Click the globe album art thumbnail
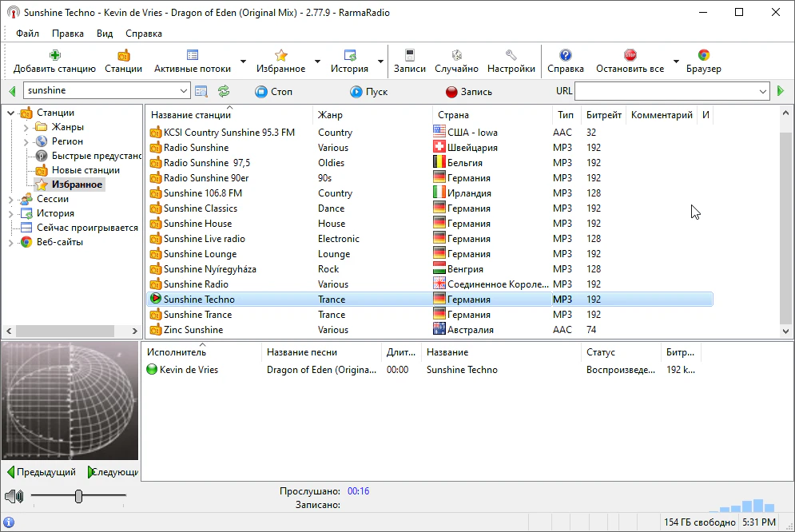Screen dimensions: 795x532 [70, 401]
